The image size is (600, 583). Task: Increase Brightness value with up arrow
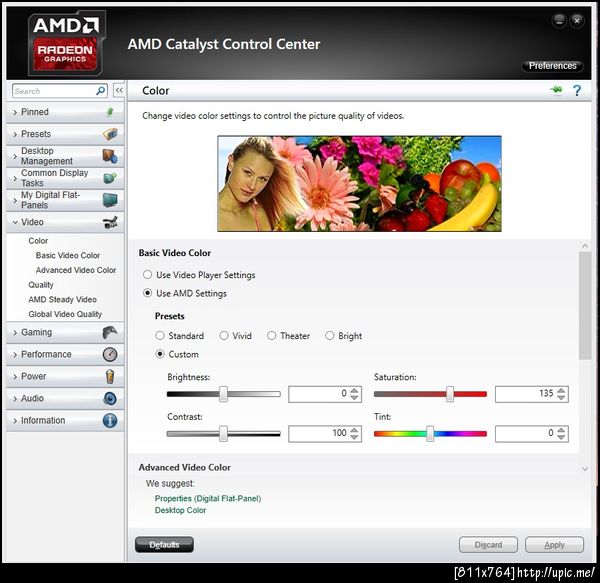pyautogui.click(x=354, y=391)
